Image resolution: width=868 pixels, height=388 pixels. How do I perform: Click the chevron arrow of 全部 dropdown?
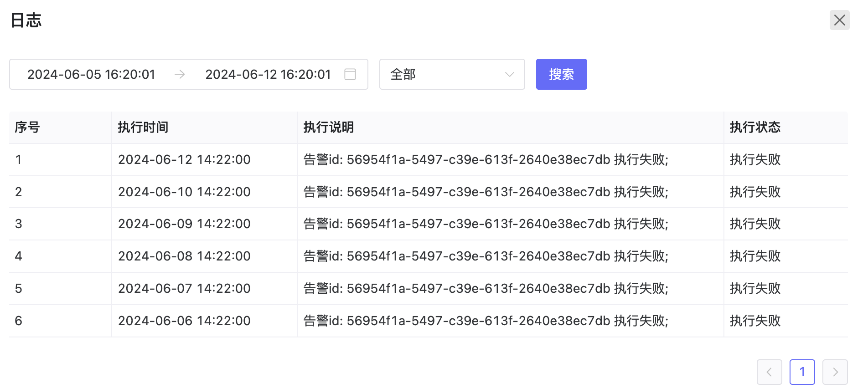tap(509, 74)
